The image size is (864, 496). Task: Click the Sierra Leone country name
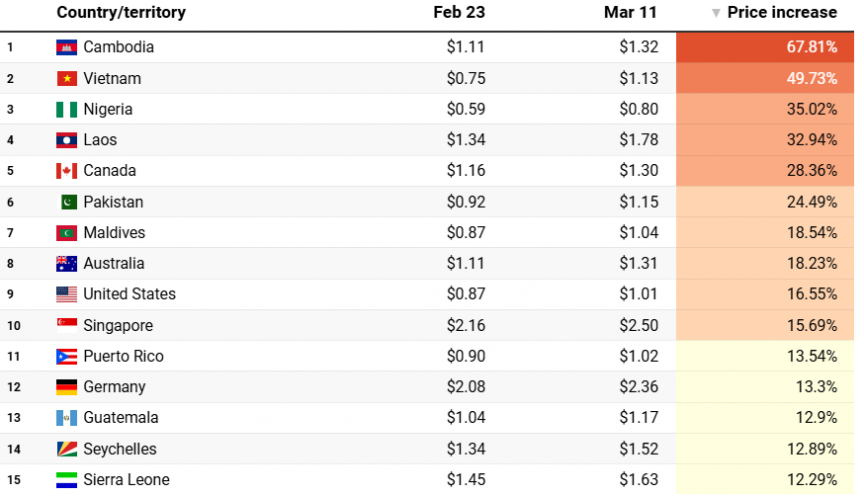(x=126, y=480)
